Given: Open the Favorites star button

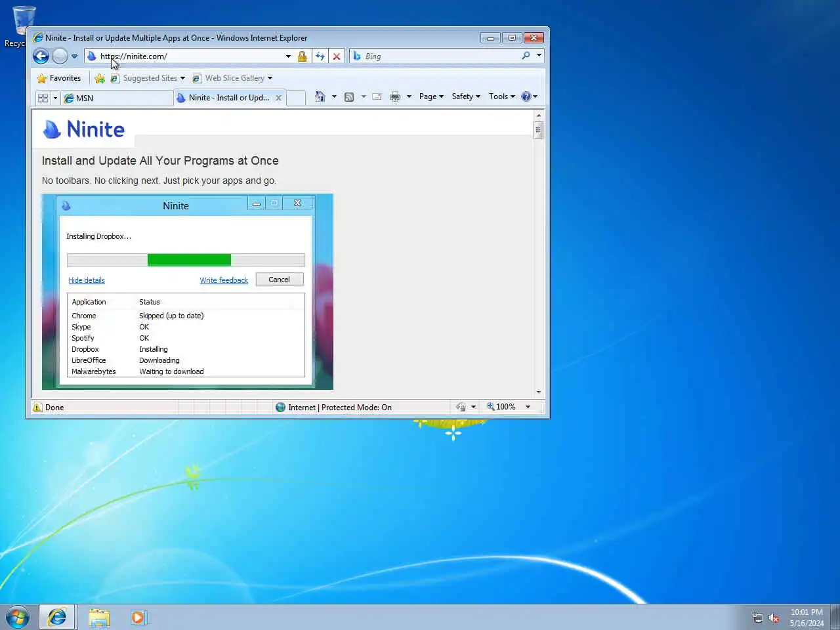Looking at the screenshot, I should point(59,78).
